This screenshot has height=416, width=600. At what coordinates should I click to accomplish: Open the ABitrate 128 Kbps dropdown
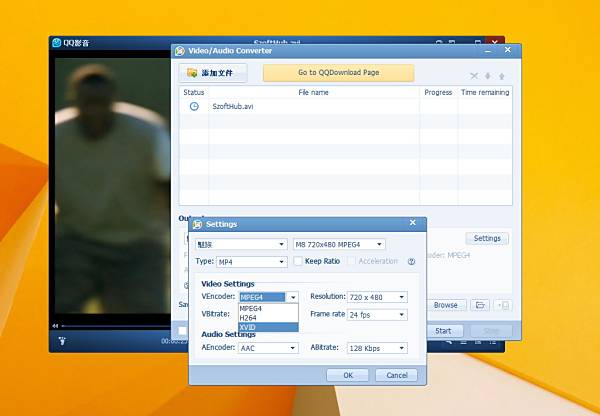(377, 348)
